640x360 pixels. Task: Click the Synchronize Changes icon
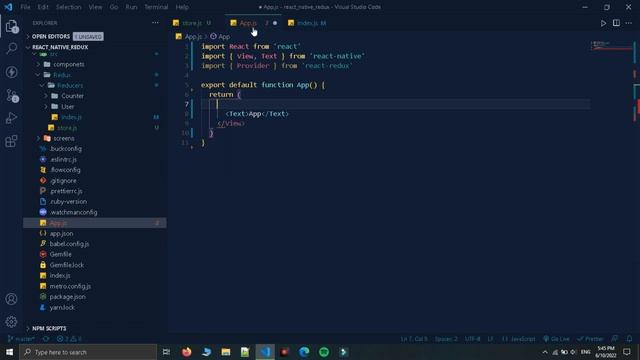tap(46, 339)
